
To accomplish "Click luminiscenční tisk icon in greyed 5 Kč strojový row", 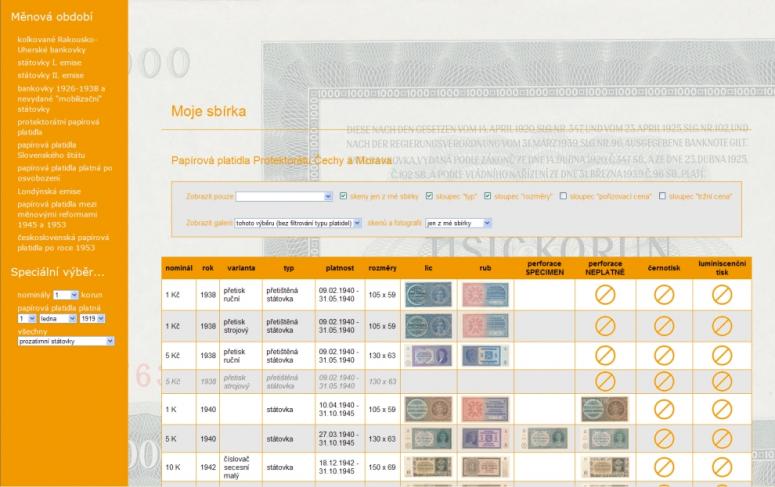I will (x=722, y=382).
